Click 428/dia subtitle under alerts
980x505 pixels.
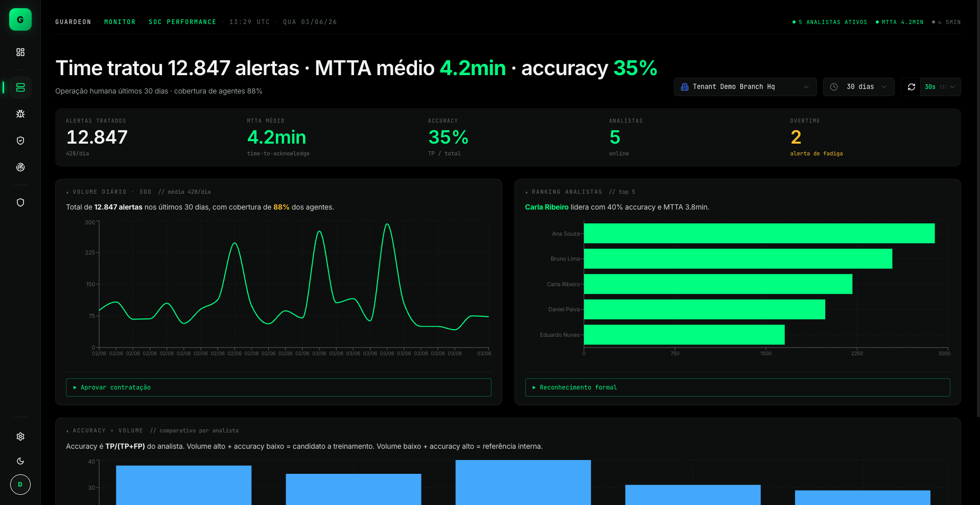tap(78, 153)
